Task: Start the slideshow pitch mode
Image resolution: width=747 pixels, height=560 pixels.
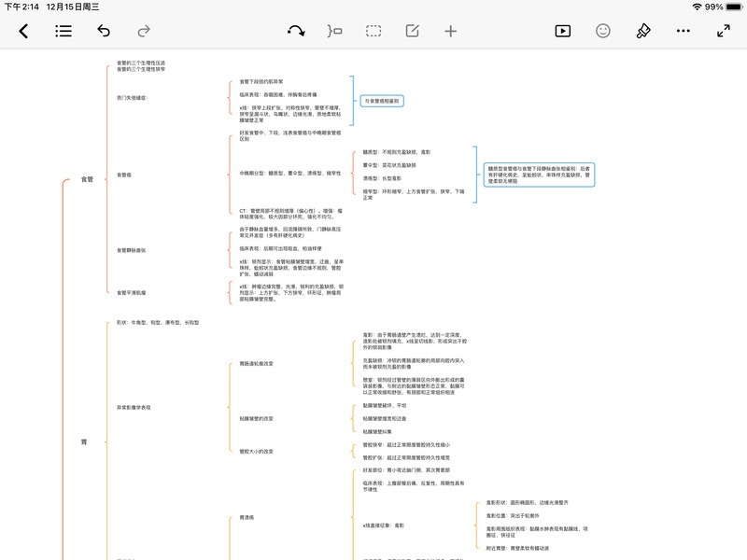Action: 563,32
